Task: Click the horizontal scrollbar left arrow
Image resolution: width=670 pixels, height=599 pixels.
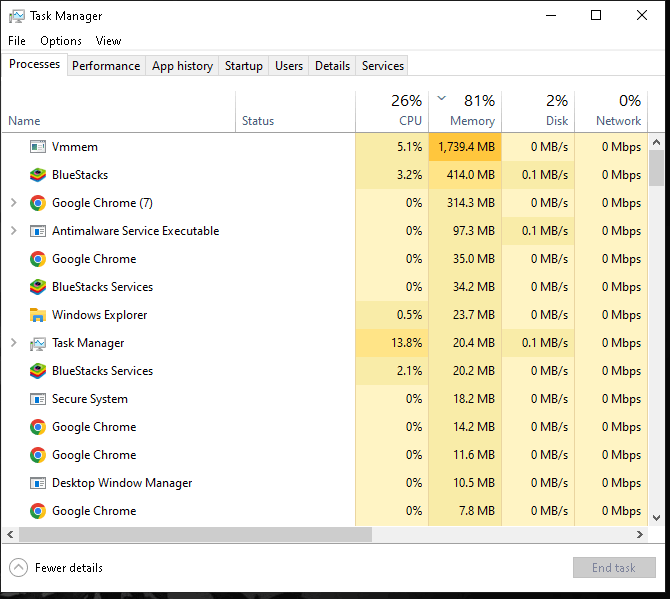Action: click(10, 534)
